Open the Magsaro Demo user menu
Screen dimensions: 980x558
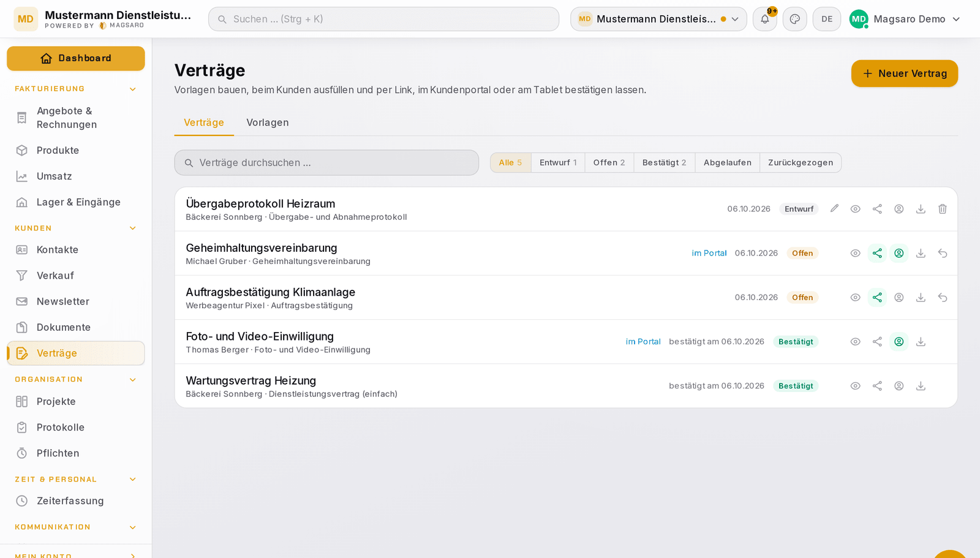click(x=905, y=19)
